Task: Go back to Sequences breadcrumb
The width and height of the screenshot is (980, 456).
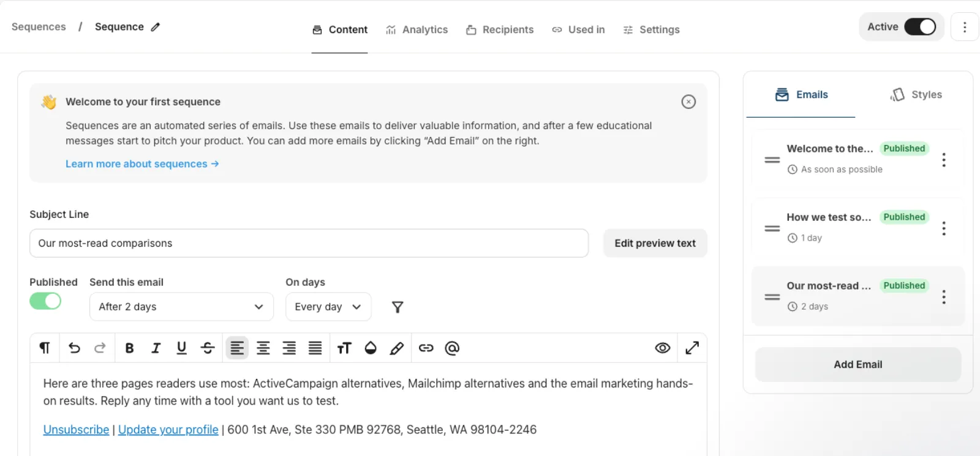Action: (39, 27)
